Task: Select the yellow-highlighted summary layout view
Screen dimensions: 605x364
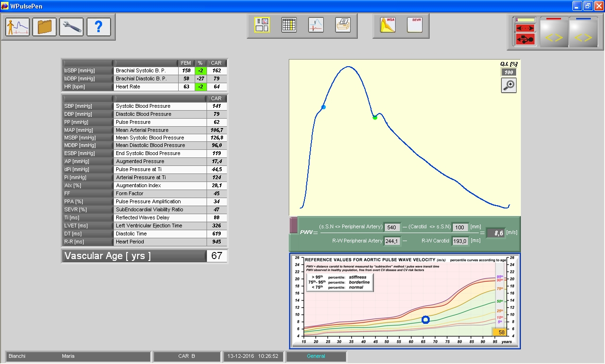Action: coord(262,25)
